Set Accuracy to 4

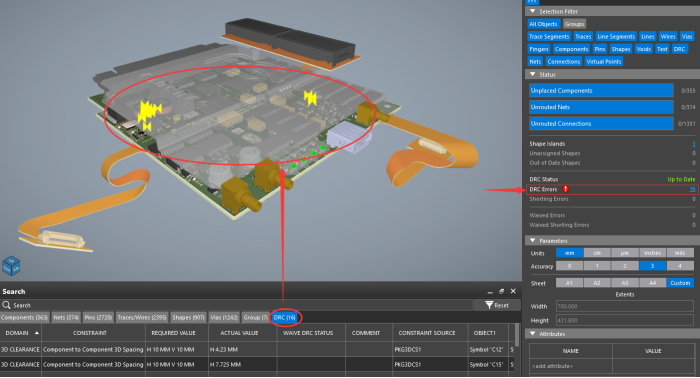click(x=680, y=266)
